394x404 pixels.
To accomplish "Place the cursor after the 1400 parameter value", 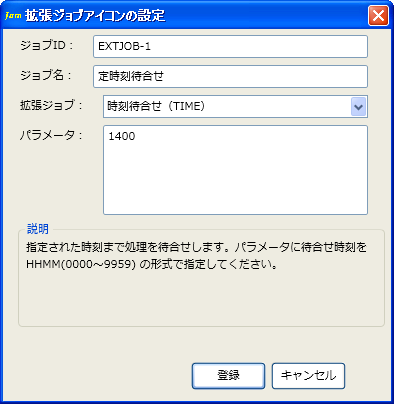I will [x=136, y=136].
